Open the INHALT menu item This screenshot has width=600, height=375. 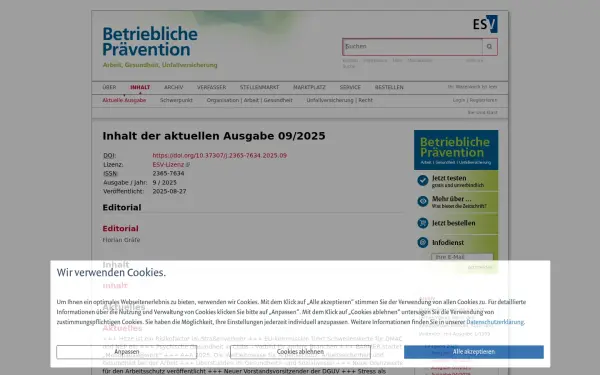[x=140, y=87]
